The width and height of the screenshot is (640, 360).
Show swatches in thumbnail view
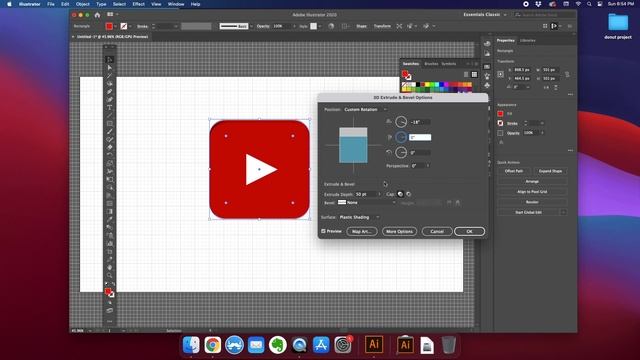(x=474, y=75)
